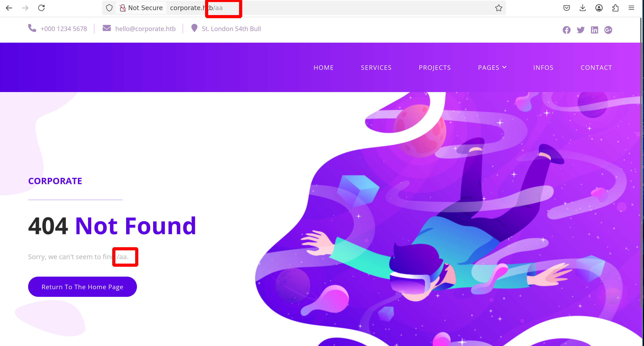The height and width of the screenshot is (346, 644).
Task: Open the extensions puzzle icon
Action: pyautogui.click(x=615, y=8)
